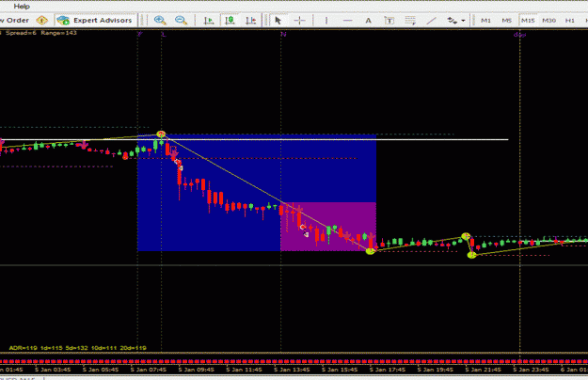Click the New Order button
Screen dimensions: 588x380
pos(14,21)
